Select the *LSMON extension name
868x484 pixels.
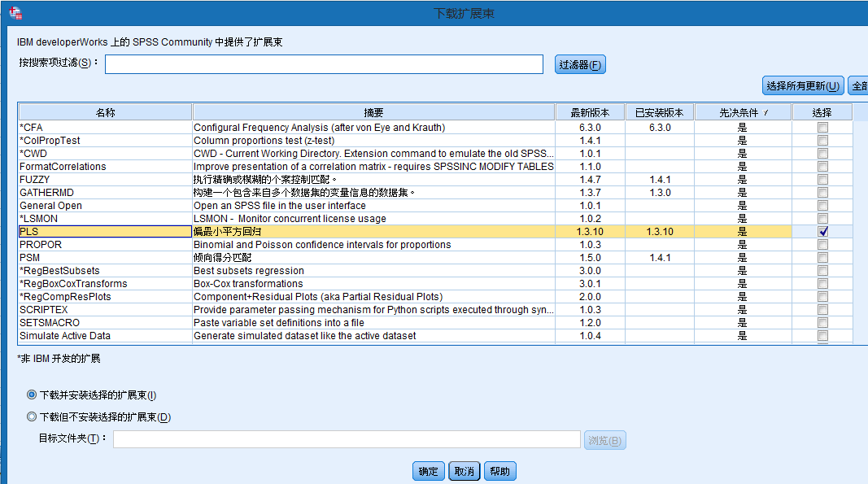38,219
